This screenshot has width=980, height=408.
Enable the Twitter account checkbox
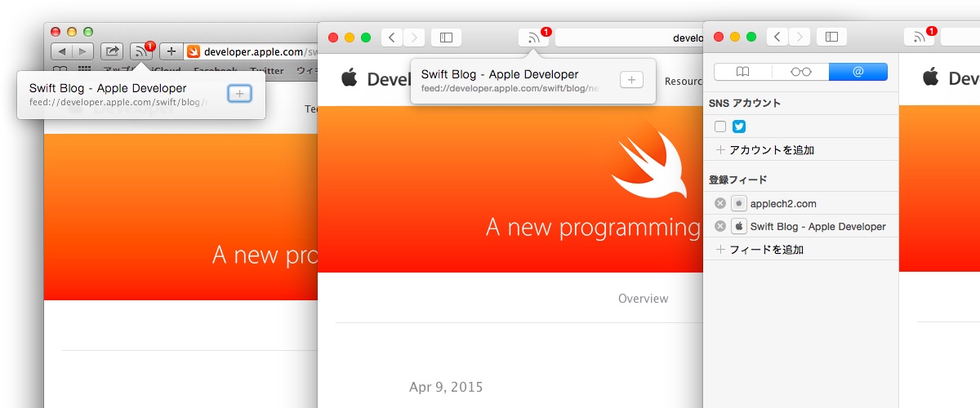click(720, 126)
